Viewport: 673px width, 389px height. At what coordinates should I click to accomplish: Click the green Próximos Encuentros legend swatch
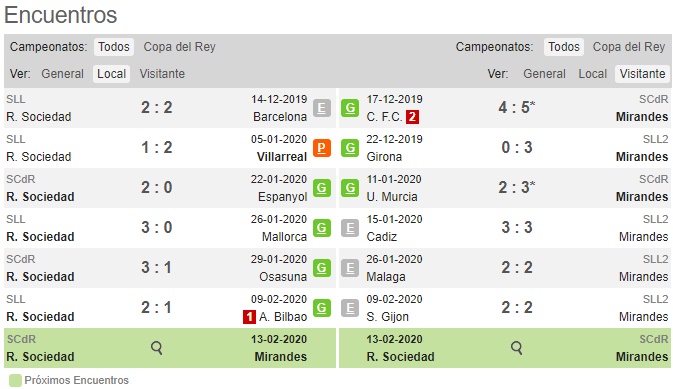click(15, 381)
